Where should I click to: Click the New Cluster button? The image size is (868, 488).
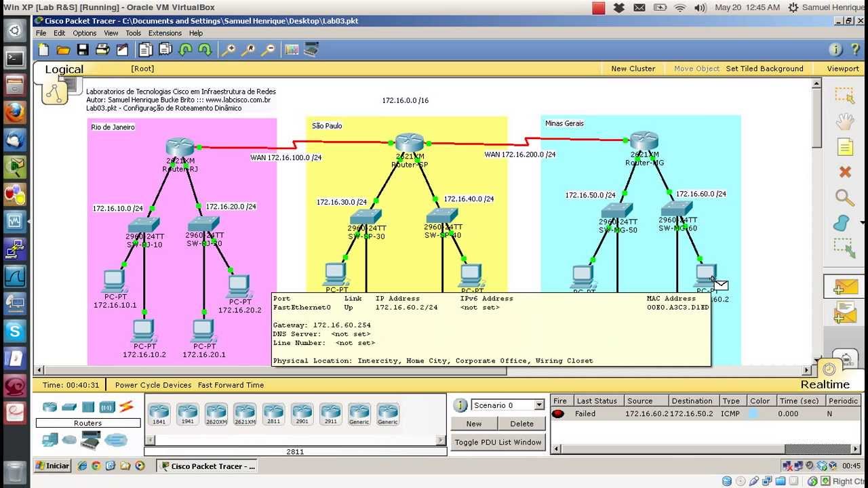point(633,68)
